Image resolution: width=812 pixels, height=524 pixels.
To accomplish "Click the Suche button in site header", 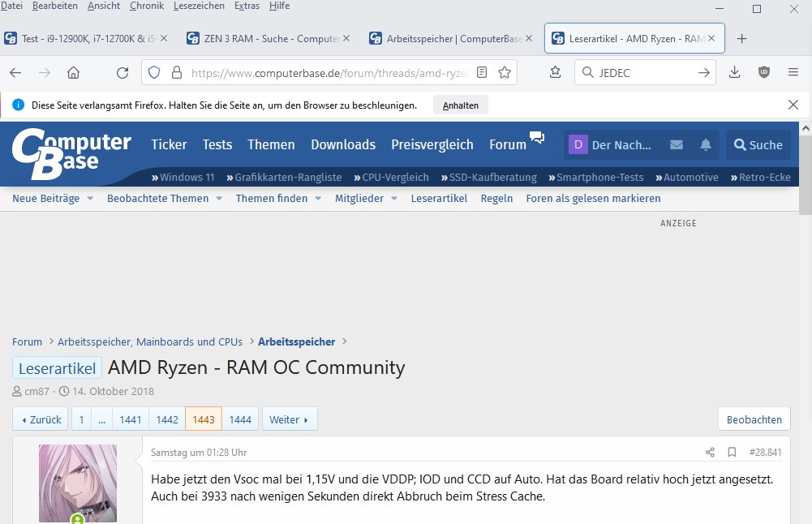I will click(x=758, y=145).
